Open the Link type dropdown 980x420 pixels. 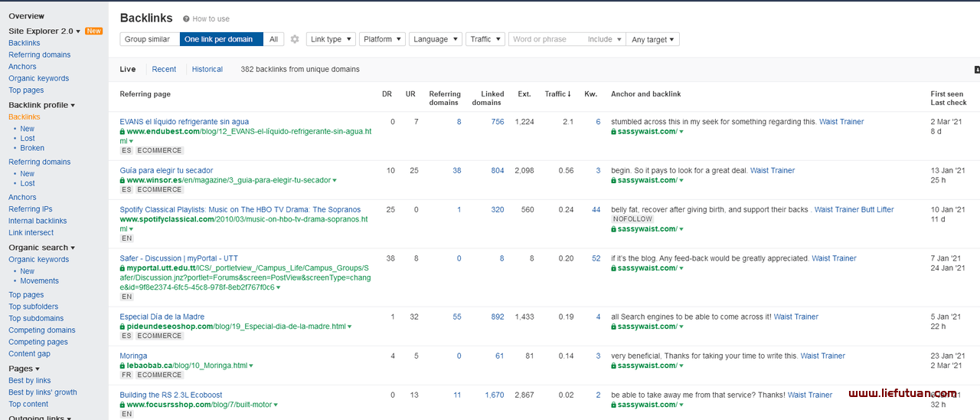[x=331, y=39]
